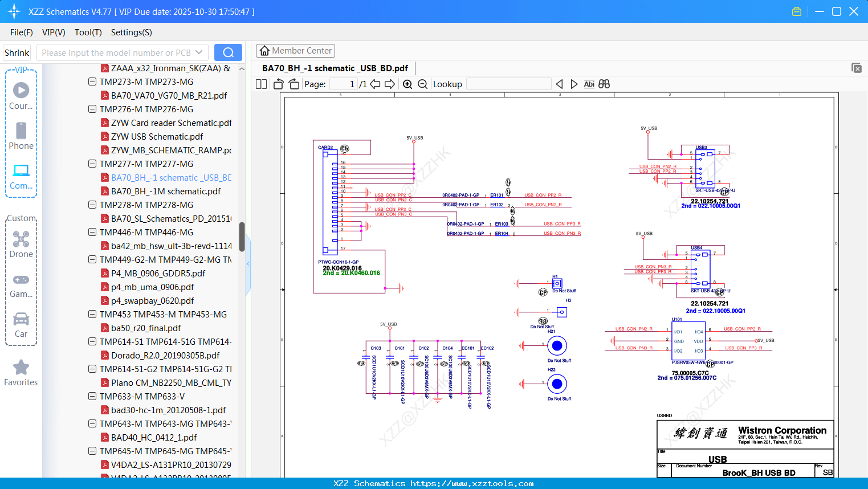The height and width of the screenshot is (489, 868).
Task: Click the Member Center button
Action: (x=295, y=51)
